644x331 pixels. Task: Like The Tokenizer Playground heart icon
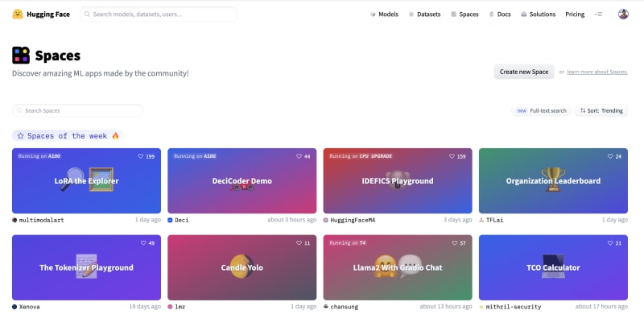tap(143, 243)
